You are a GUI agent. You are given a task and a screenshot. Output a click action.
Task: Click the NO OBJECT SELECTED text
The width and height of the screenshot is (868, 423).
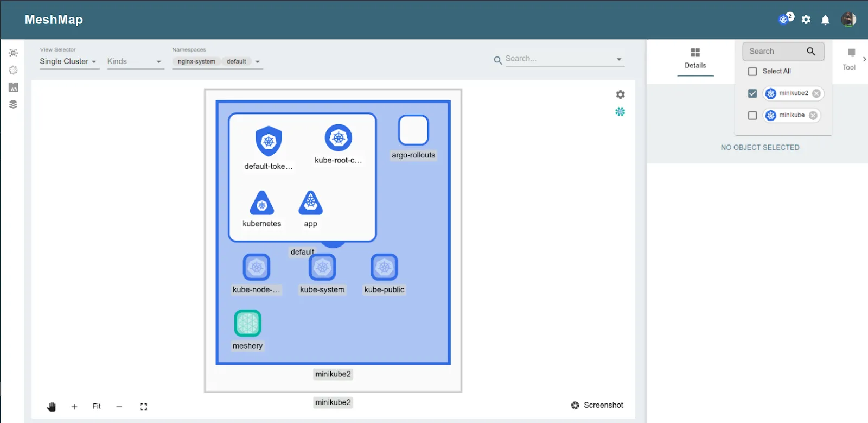coord(760,147)
